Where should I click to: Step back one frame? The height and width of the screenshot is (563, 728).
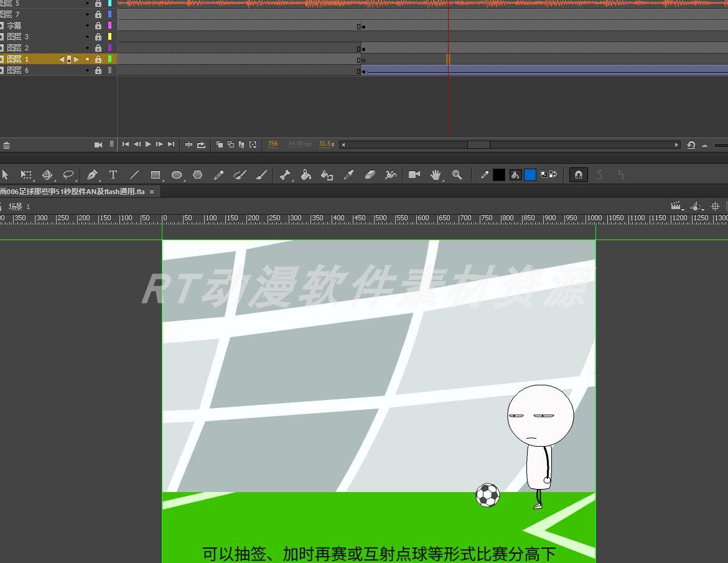pyautogui.click(x=137, y=144)
